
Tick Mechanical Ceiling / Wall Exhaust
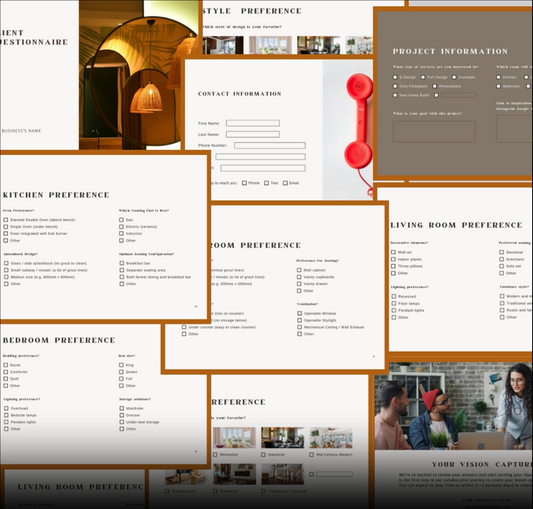pyautogui.click(x=299, y=327)
